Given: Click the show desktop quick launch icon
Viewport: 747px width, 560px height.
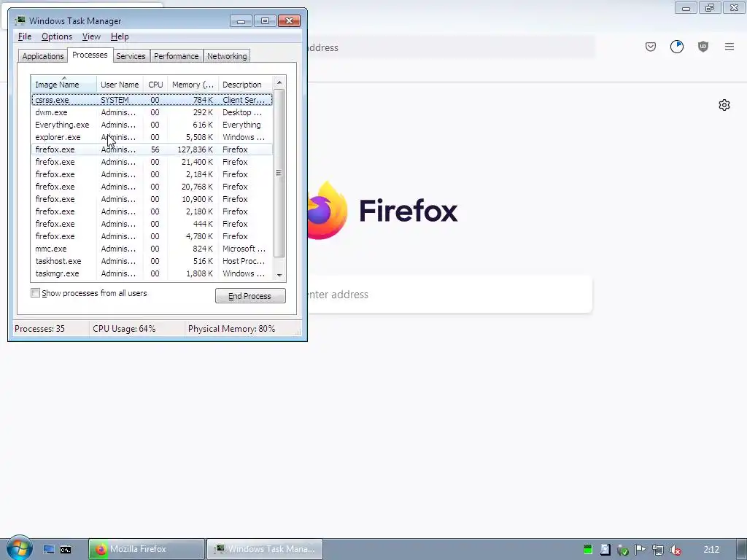Looking at the screenshot, I should coord(49,550).
